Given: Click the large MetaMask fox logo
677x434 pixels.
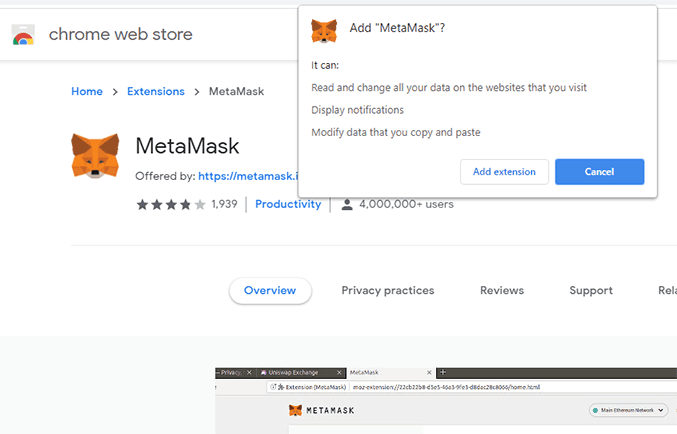Looking at the screenshot, I should tap(96, 156).
